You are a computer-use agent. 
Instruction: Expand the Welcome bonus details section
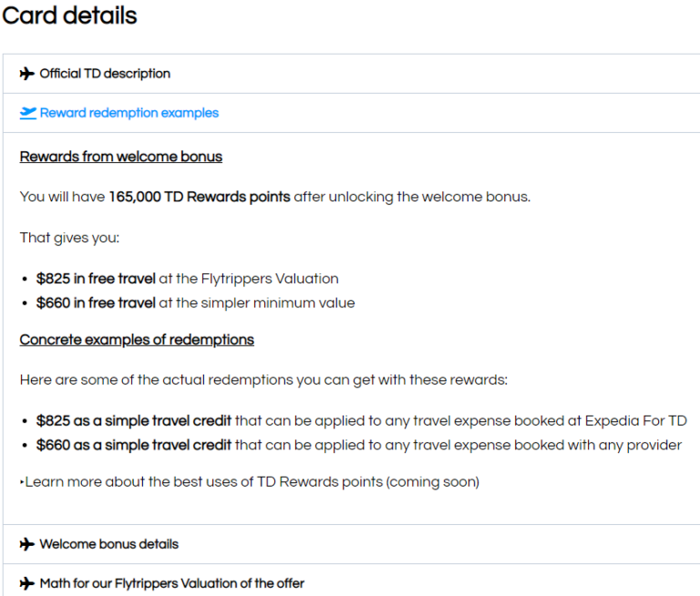pyautogui.click(x=108, y=544)
